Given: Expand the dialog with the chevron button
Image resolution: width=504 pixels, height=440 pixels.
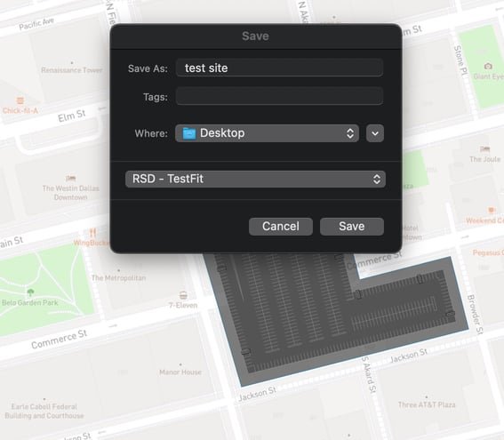Looking at the screenshot, I should (375, 133).
